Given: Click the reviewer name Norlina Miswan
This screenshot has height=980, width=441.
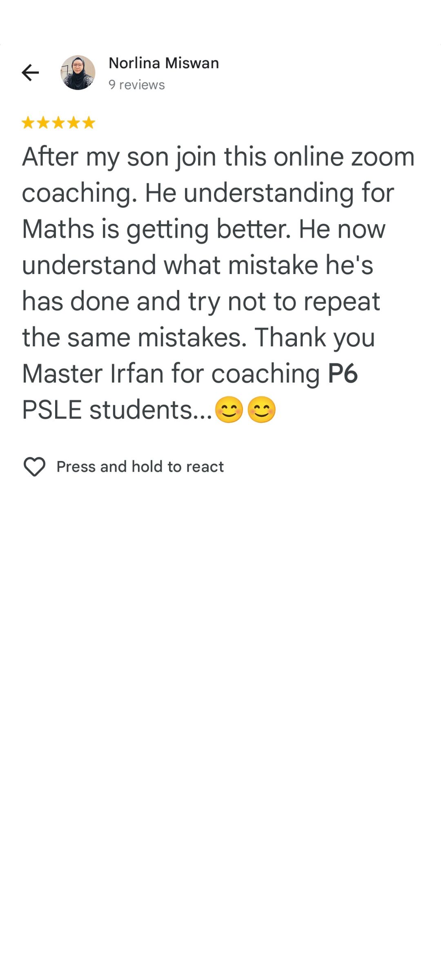Looking at the screenshot, I should (x=164, y=63).
